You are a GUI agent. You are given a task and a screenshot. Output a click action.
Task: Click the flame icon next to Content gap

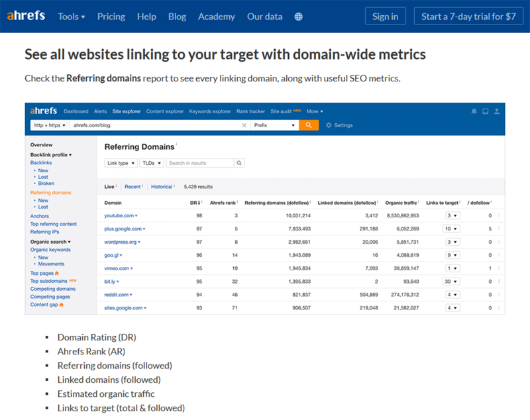(x=62, y=305)
